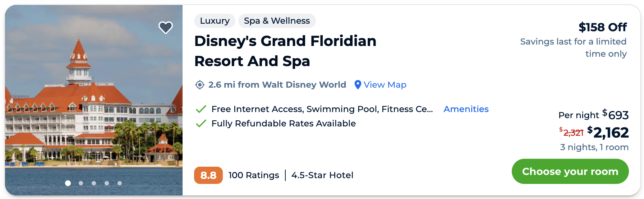Select the first photo carousel dot

click(68, 183)
